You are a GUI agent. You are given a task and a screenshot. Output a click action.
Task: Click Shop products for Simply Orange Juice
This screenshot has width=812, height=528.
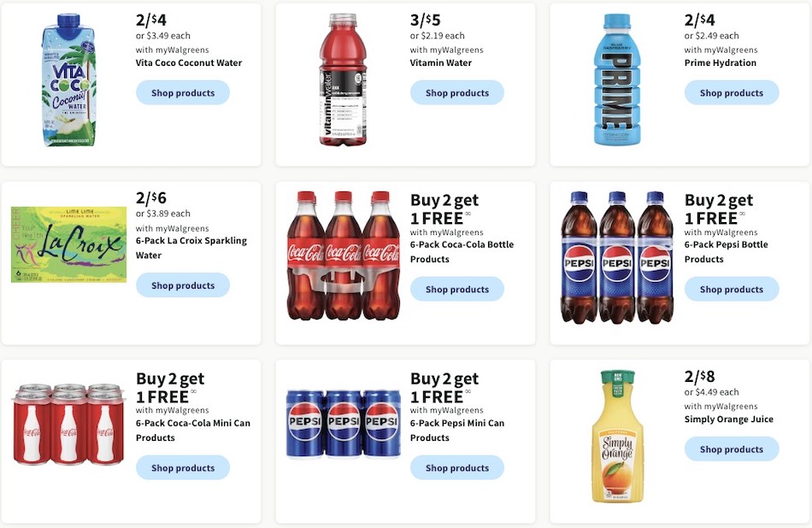point(732,449)
